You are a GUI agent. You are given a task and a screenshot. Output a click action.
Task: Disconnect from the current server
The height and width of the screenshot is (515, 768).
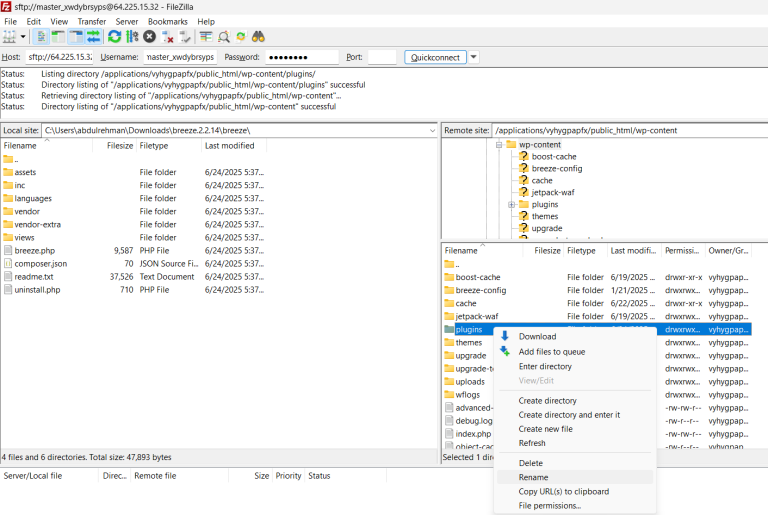tap(168, 37)
